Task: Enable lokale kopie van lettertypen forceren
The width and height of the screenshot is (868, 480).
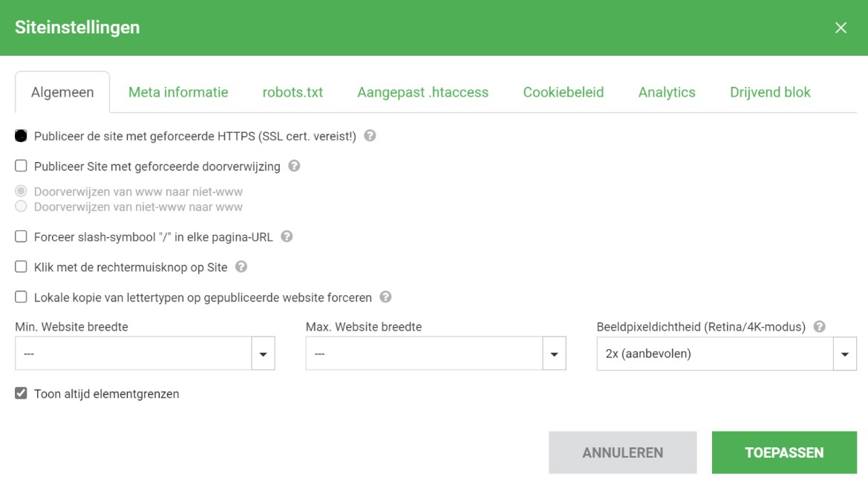Action: tap(21, 297)
